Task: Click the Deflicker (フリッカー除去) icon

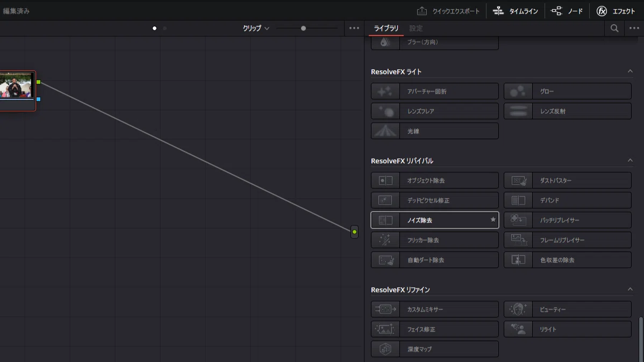Action: [x=385, y=240]
